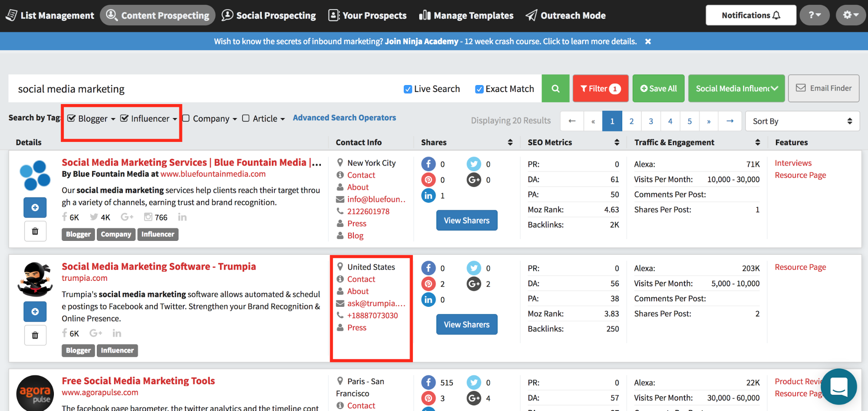Switch to Outreach Mode

coord(565,16)
